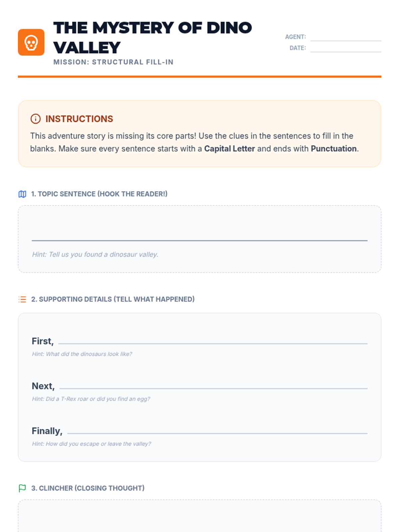Click the list icon beside Supporting Details

tap(22, 299)
